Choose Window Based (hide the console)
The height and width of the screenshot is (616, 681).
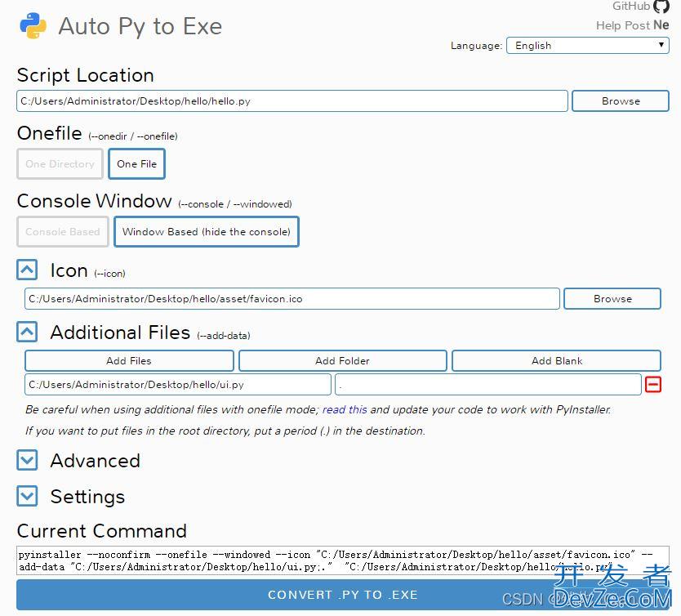pos(207,231)
